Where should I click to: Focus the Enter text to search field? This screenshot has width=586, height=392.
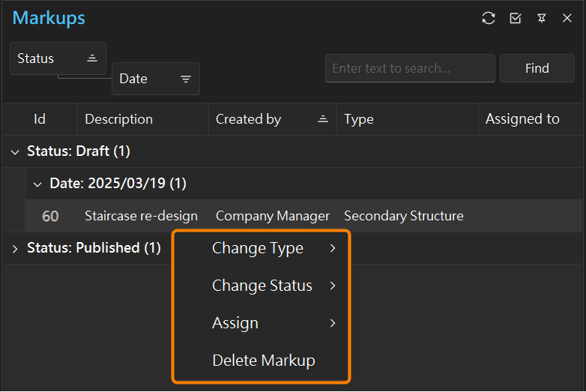(410, 68)
